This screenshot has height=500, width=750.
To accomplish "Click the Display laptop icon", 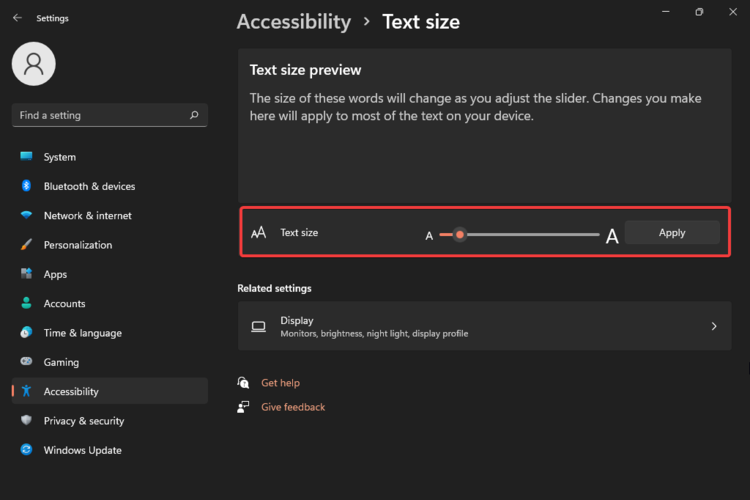I will point(258,326).
